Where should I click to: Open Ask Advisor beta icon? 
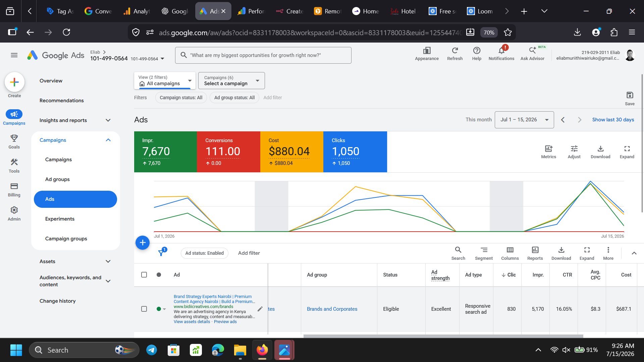(x=532, y=51)
